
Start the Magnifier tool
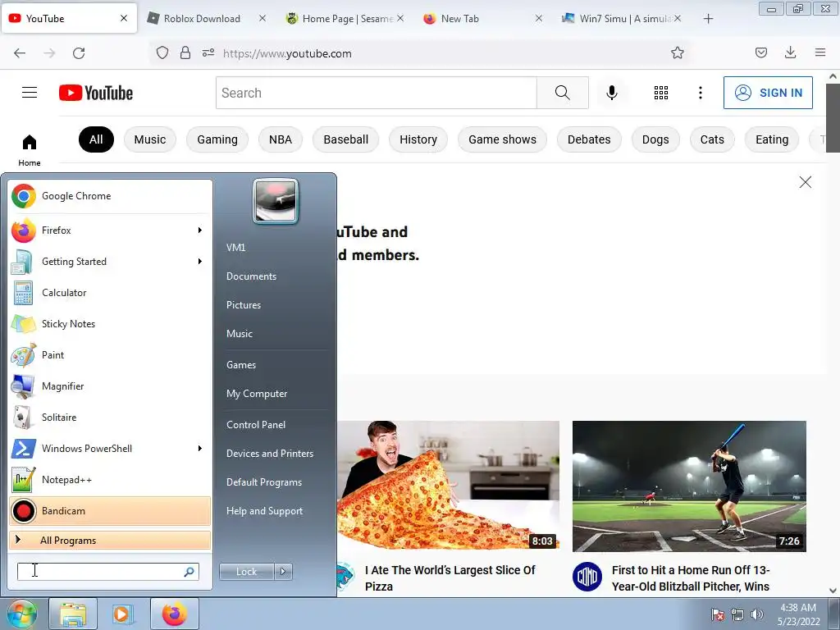click(110, 386)
